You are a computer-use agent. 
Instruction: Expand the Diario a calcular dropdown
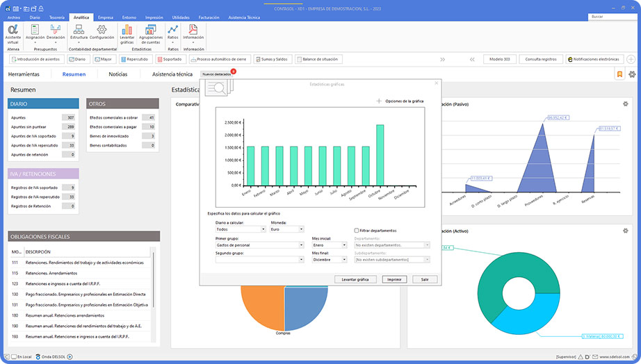241,230
